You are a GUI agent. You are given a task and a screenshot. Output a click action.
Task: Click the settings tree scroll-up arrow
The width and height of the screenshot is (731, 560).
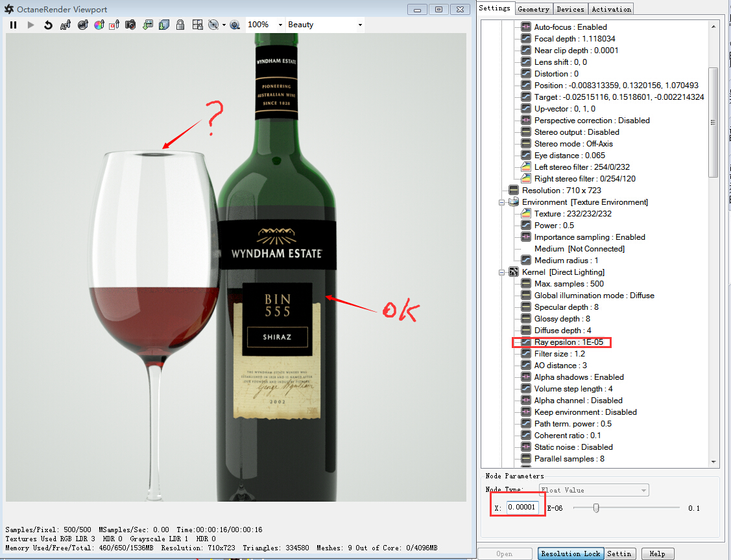(713, 27)
